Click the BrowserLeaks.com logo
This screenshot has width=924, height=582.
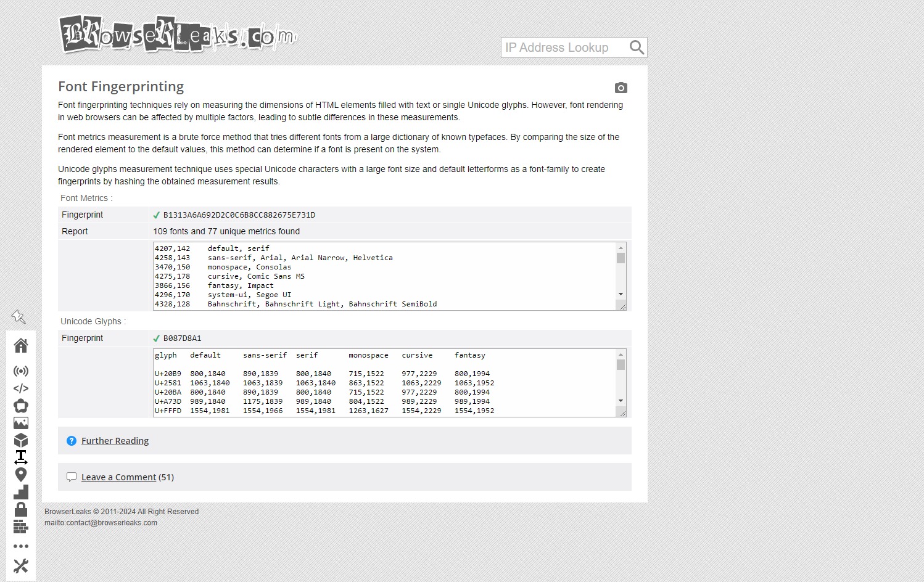[x=178, y=34]
